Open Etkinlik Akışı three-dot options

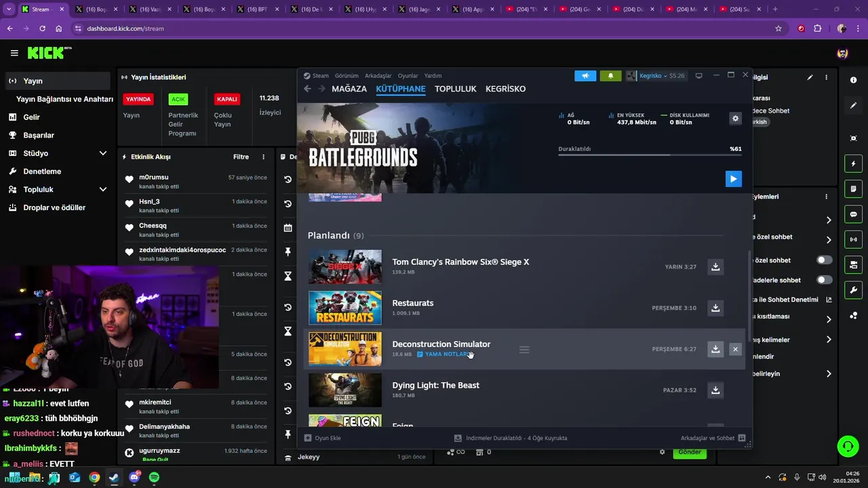click(x=264, y=157)
